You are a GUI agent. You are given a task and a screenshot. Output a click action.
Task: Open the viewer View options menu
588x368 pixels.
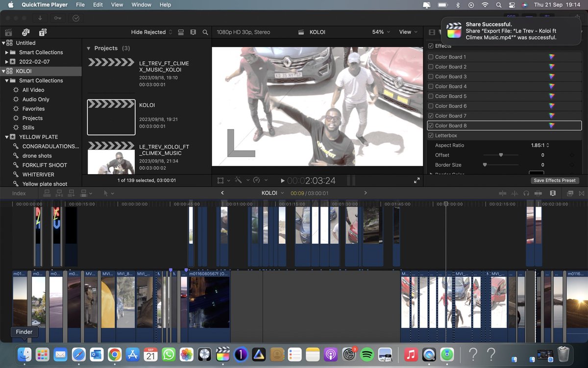tap(409, 32)
